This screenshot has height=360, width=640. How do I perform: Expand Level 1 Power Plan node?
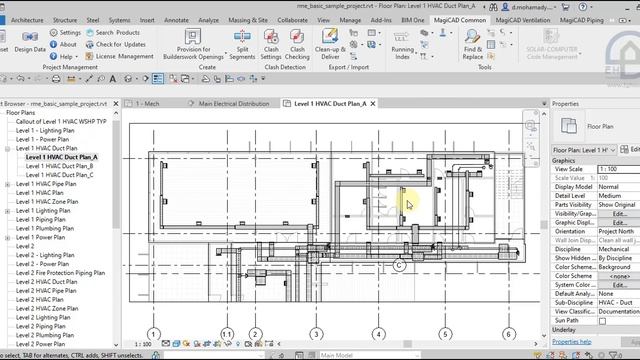7,238
